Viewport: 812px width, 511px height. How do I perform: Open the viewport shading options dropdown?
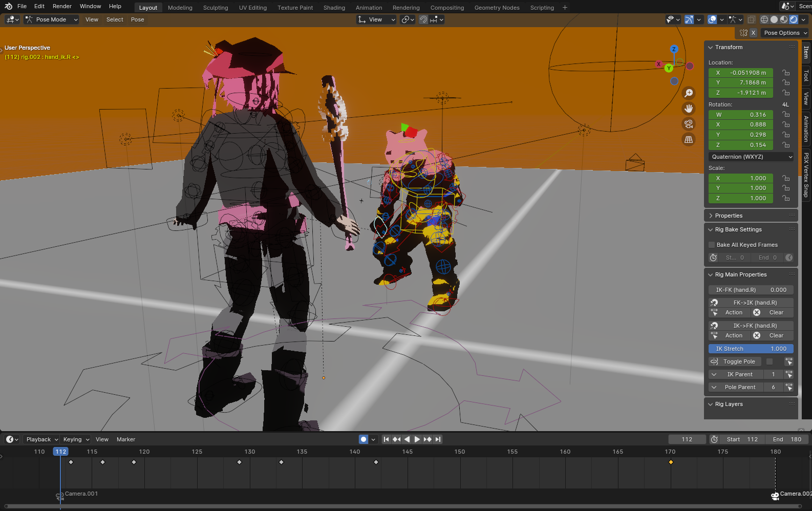[803, 19]
